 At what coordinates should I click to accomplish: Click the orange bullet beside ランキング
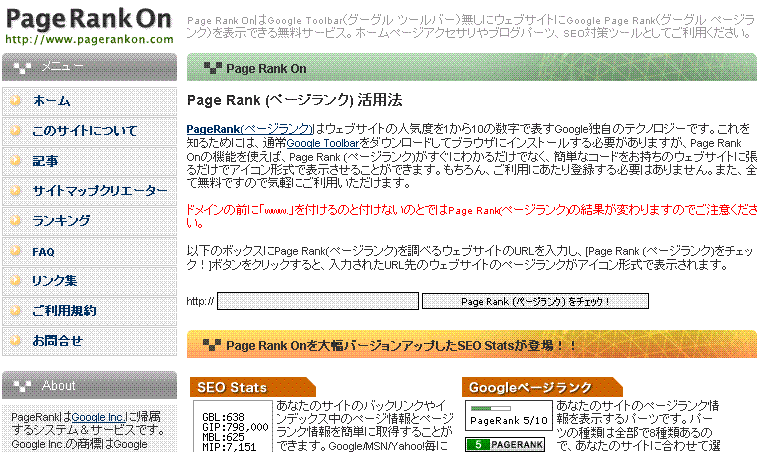(16, 220)
